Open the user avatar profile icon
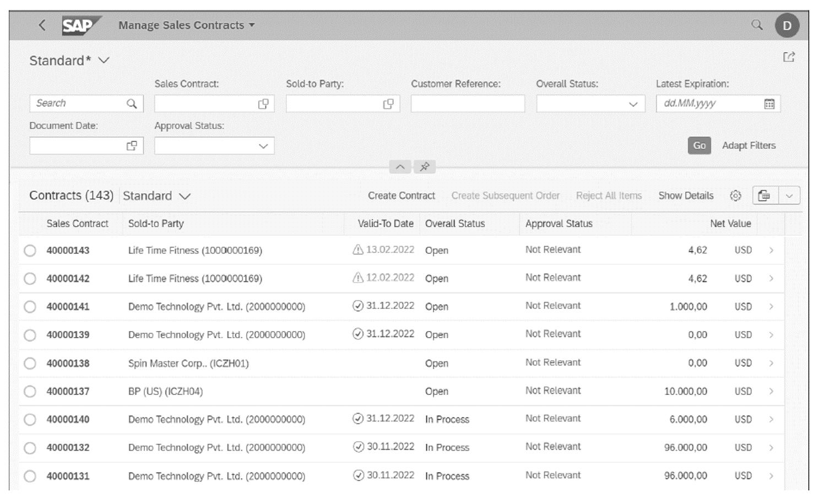Image resolution: width=818 pixels, height=504 pixels. 787,25
